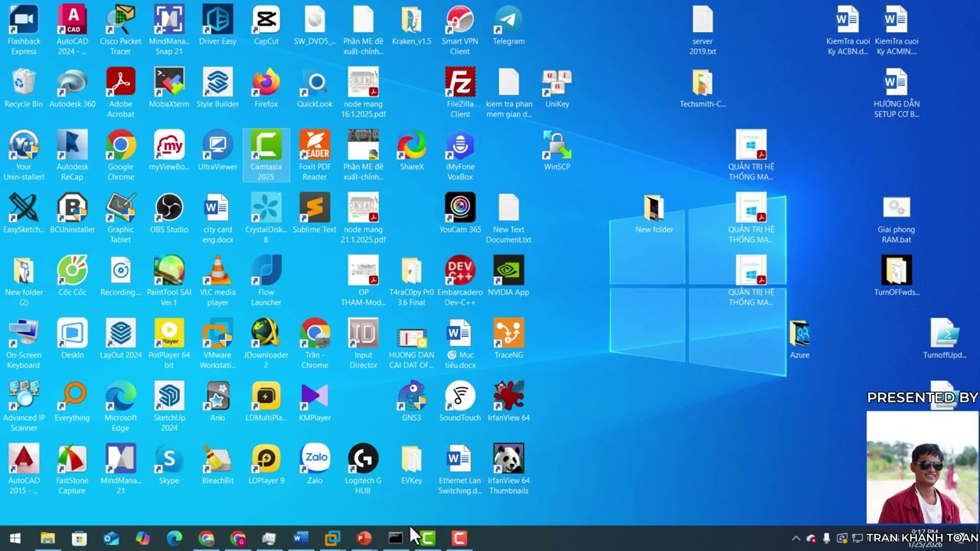Screen dimensions: 980x551
Task: Select the Anki desktop icon
Action: 217,402
